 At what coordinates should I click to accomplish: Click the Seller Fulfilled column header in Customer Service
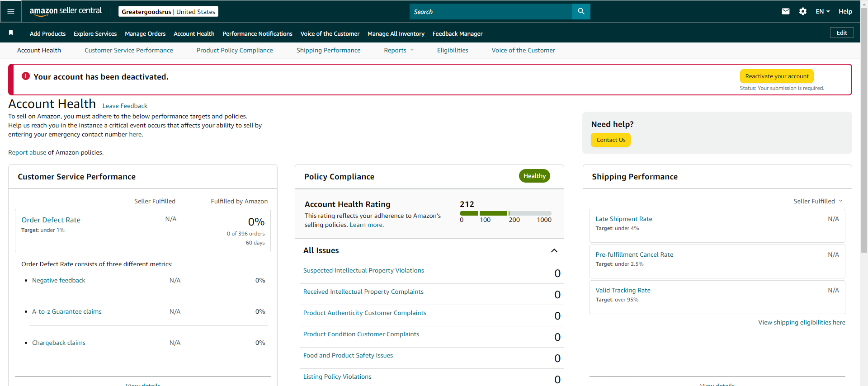pyautogui.click(x=155, y=201)
